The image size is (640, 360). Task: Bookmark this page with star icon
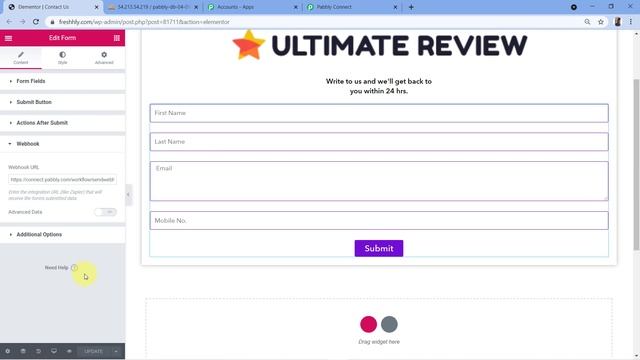[601, 22]
